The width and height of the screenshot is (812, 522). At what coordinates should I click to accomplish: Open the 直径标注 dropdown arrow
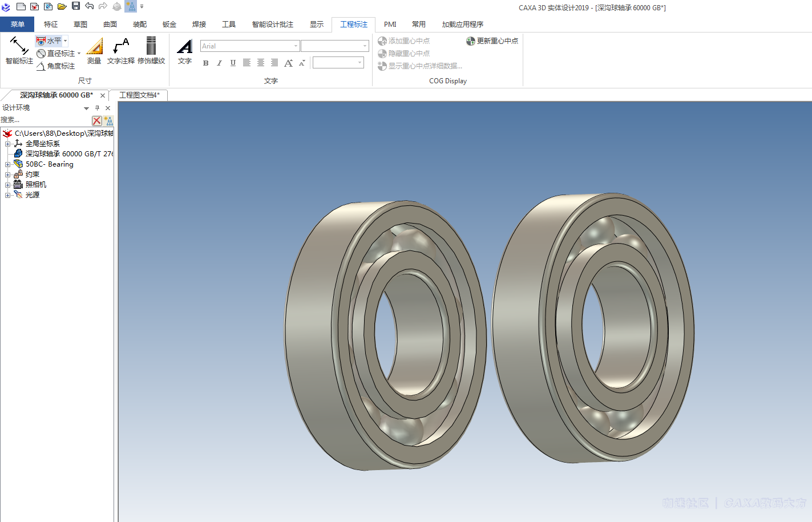79,54
